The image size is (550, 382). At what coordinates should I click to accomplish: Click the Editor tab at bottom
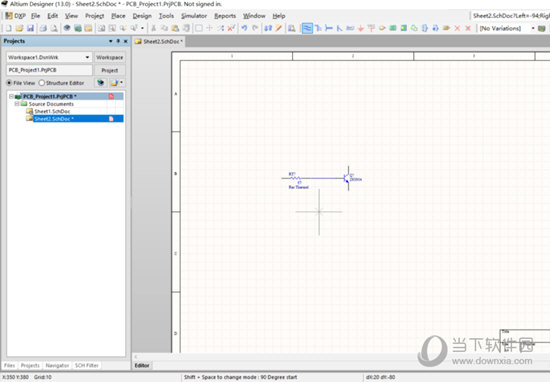tap(142, 365)
